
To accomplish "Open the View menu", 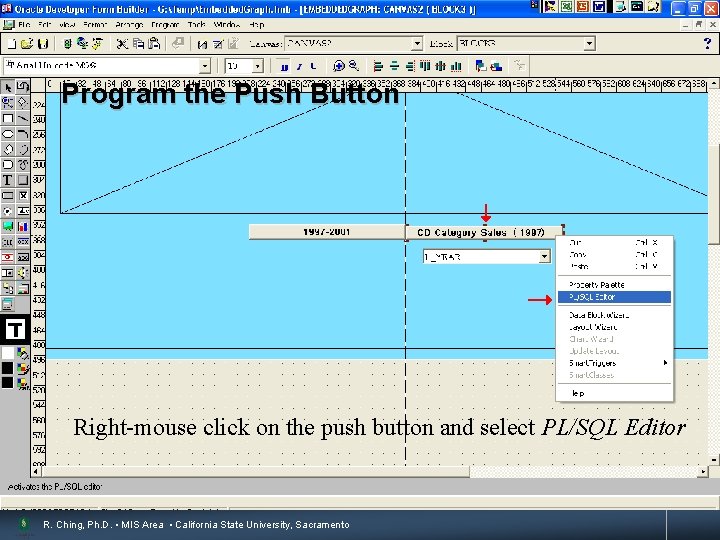I will 67,25.
